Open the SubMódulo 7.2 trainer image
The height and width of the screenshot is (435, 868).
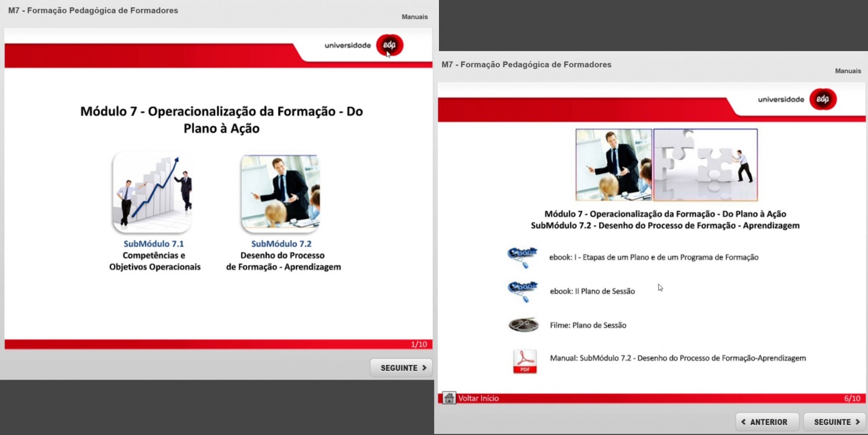pyautogui.click(x=280, y=194)
